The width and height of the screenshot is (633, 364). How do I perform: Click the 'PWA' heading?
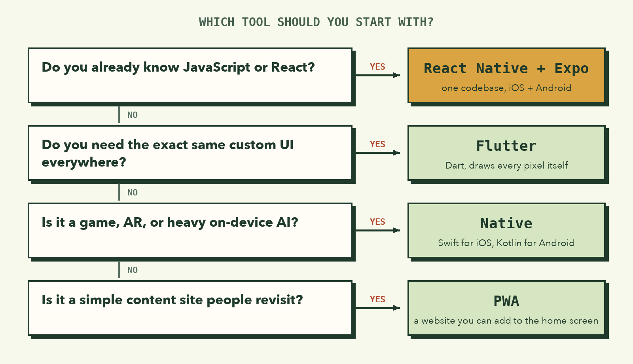(x=506, y=301)
